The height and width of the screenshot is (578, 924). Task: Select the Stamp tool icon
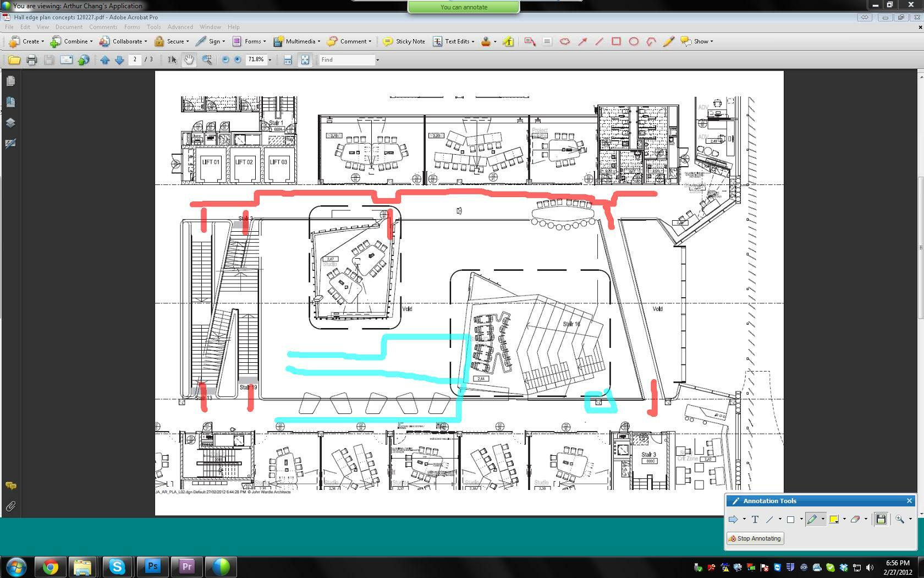click(486, 41)
